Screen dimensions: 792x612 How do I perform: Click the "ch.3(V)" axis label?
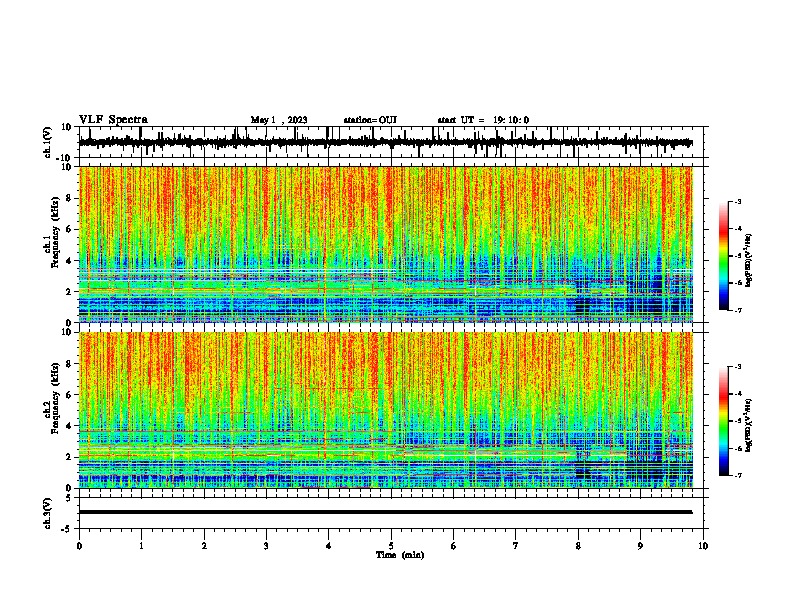click(48, 514)
